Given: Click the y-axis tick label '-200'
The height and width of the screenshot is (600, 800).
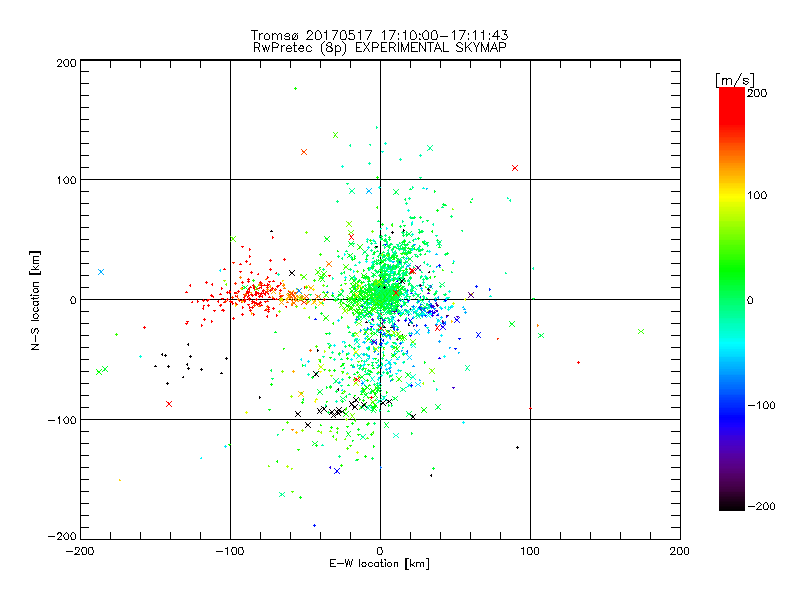Looking at the screenshot, I should click(62, 536).
